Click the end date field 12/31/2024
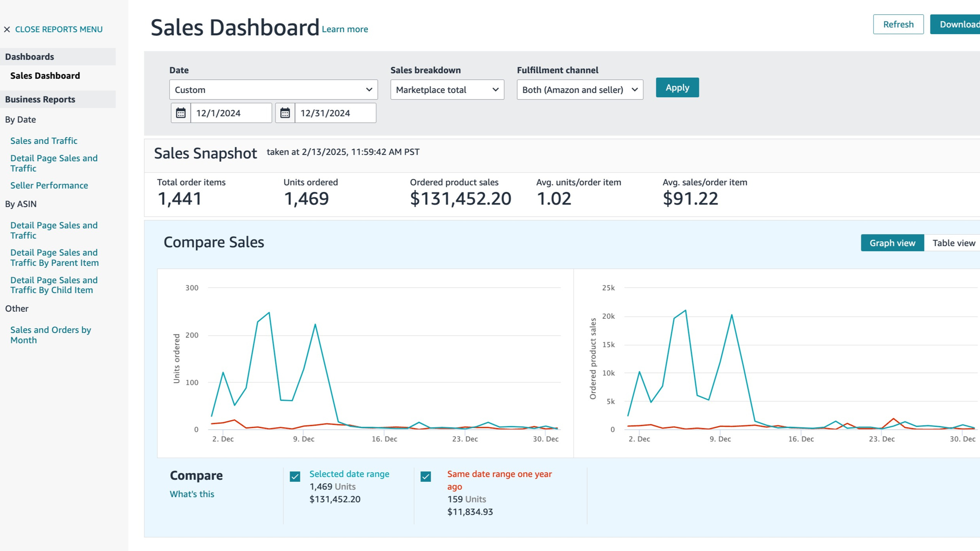Image resolution: width=980 pixels, height=551 pixels. (335, 113)
